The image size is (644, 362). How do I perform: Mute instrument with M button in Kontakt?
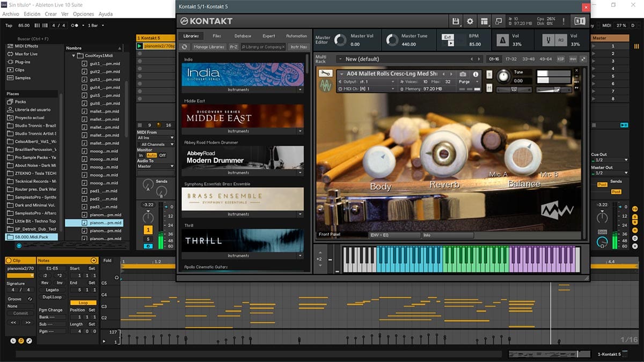(489, 87)
